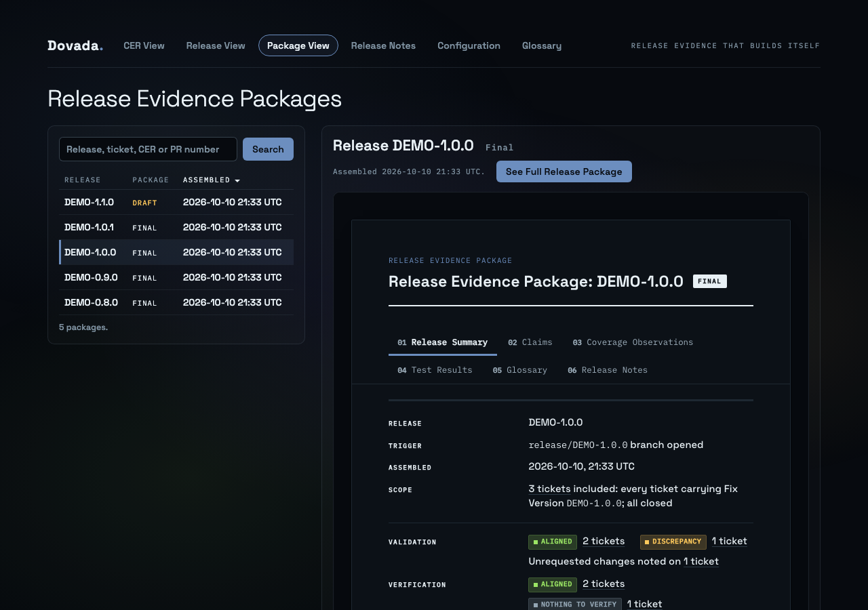Click the FINAL badge beside package title
The height and width of the screenshot is (610, 868).
(x=710, y=281)
